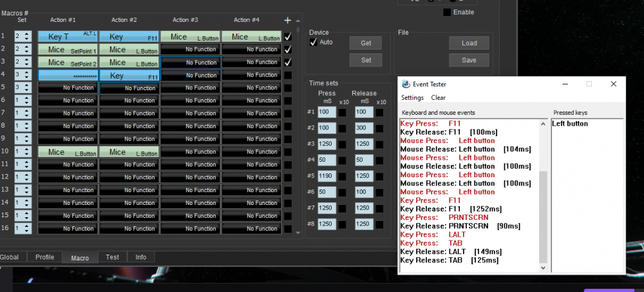Open the Settings menu in Event Tester
Screen dimensions: 644x292
coord(412,98)
